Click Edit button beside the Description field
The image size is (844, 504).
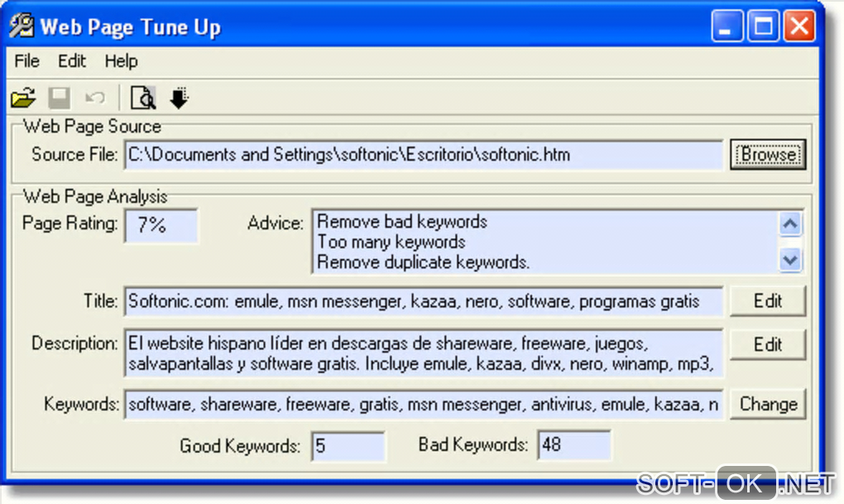[768, 344]
